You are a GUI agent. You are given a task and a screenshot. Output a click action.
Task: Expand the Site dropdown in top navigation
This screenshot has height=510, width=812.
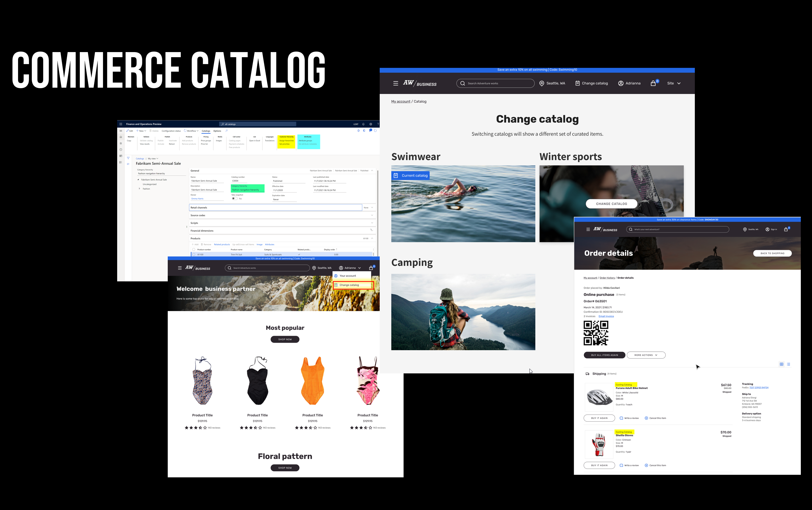click(675, 83)
